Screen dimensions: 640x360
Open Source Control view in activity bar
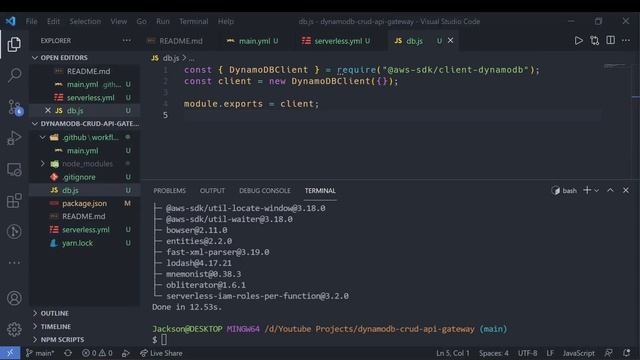(x=15, y=107)
